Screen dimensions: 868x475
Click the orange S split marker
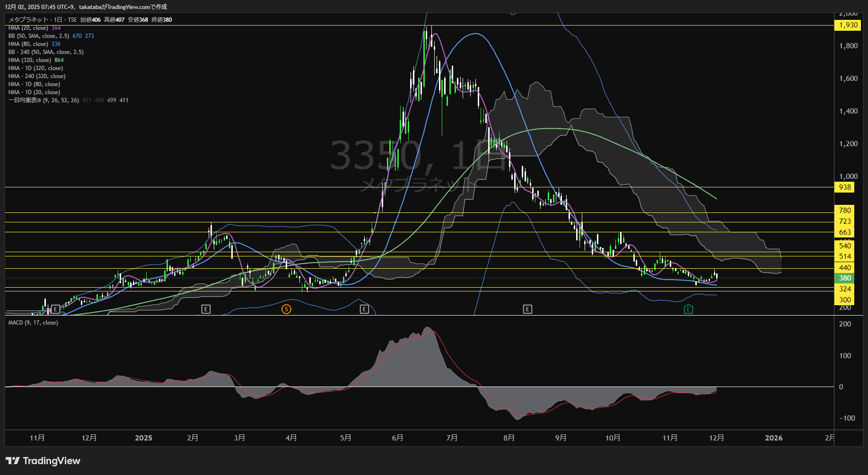286,309
